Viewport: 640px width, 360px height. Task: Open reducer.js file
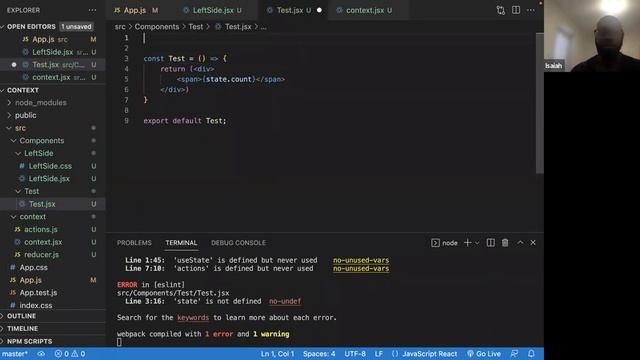tap(41, 255)
